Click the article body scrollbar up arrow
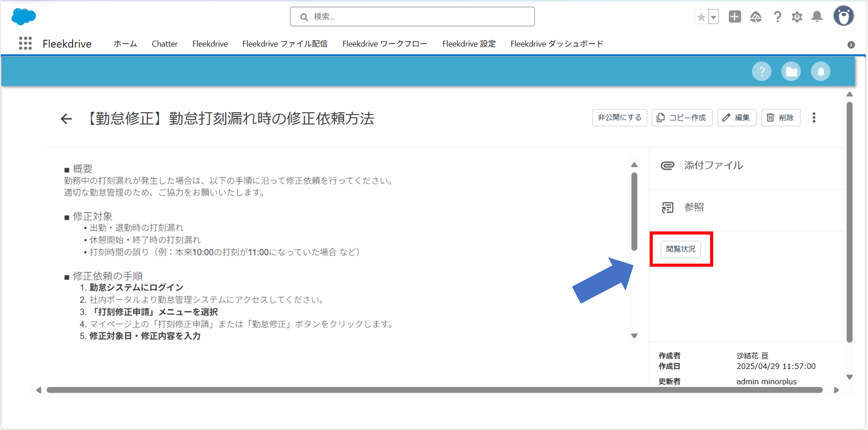This screenshot has height=430, width=868. (634, 164)
